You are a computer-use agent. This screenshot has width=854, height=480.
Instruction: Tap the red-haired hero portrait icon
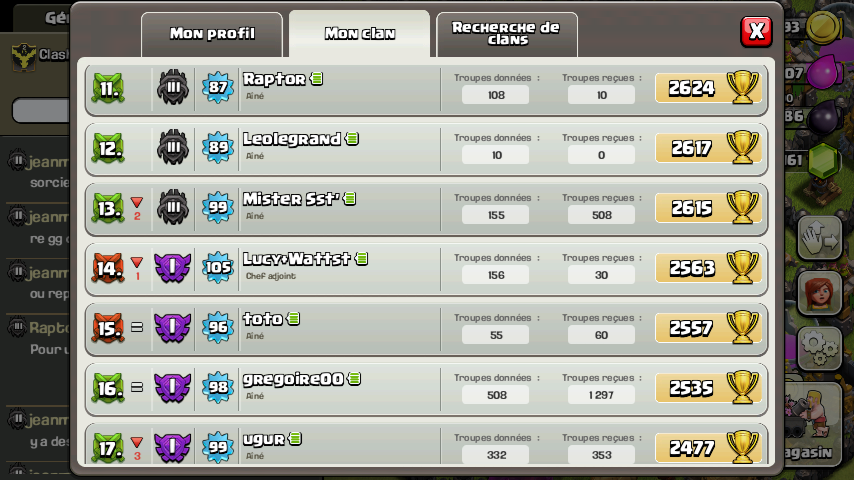point(820,293)
